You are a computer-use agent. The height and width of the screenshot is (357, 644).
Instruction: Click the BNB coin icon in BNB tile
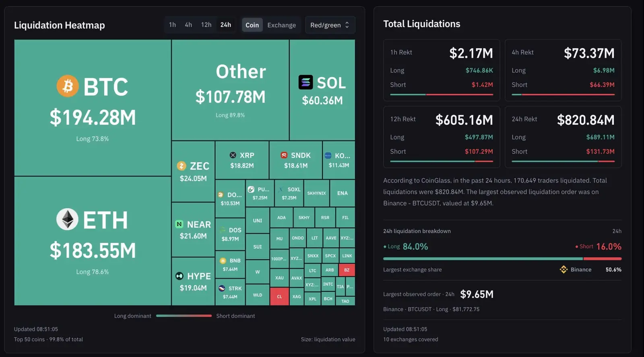pos(223,261)
